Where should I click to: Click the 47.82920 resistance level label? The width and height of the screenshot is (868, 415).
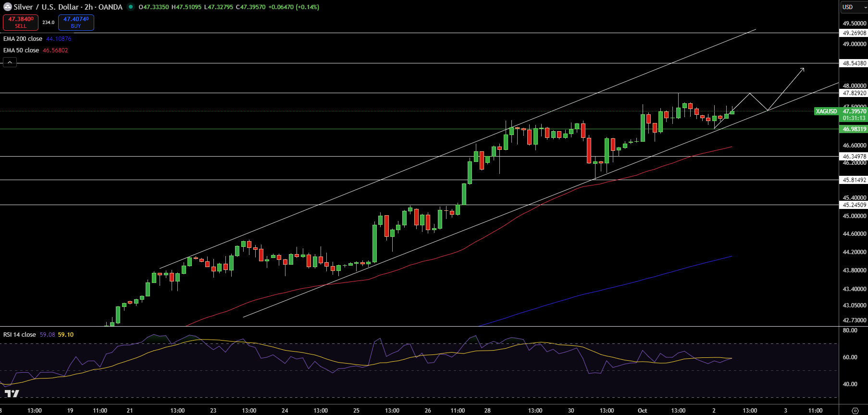tap(854, 93)
